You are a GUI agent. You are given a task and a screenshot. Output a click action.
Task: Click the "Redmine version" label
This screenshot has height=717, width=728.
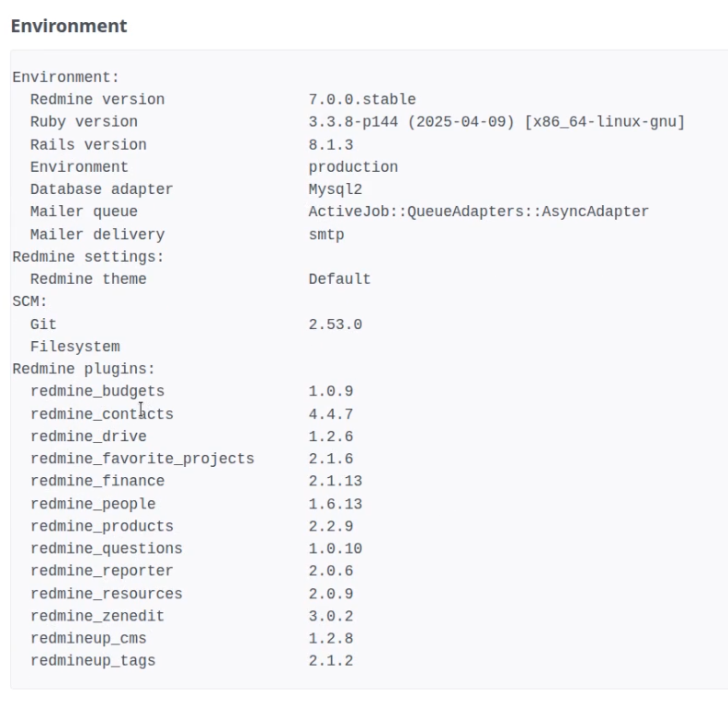97,99
